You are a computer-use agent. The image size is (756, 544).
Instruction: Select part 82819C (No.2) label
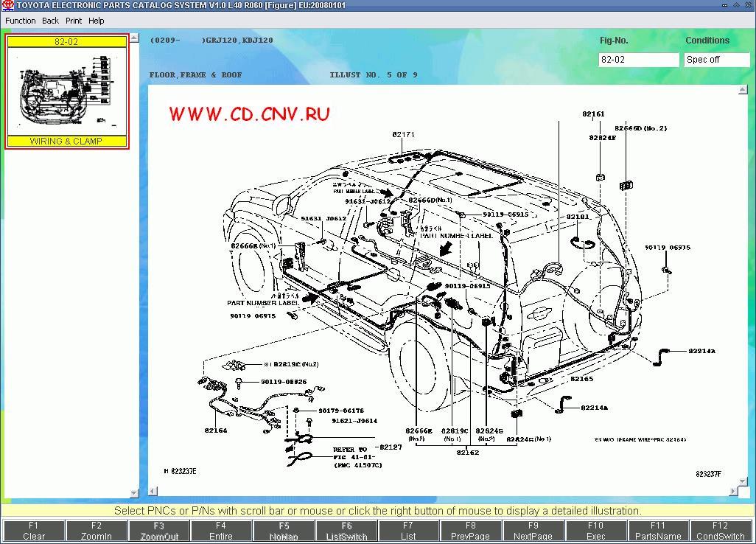(x=296, y=364)
